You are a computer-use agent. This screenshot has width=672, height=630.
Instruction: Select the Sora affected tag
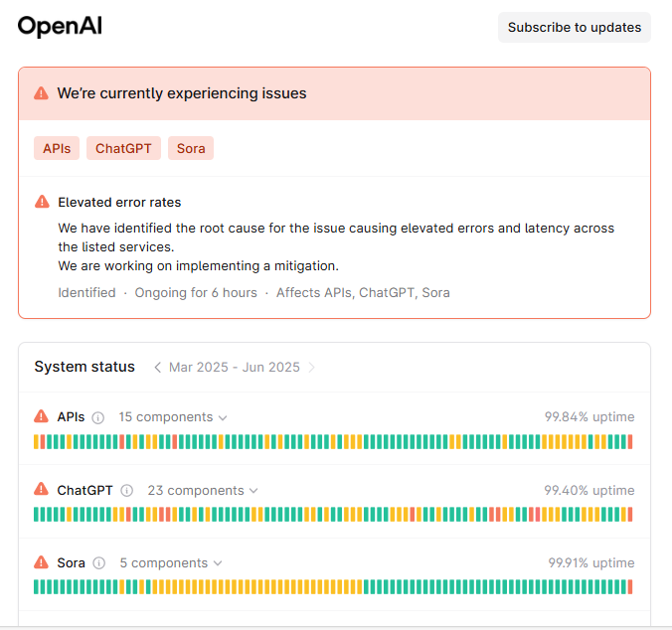pyautogui.click(x=191, y=148)
